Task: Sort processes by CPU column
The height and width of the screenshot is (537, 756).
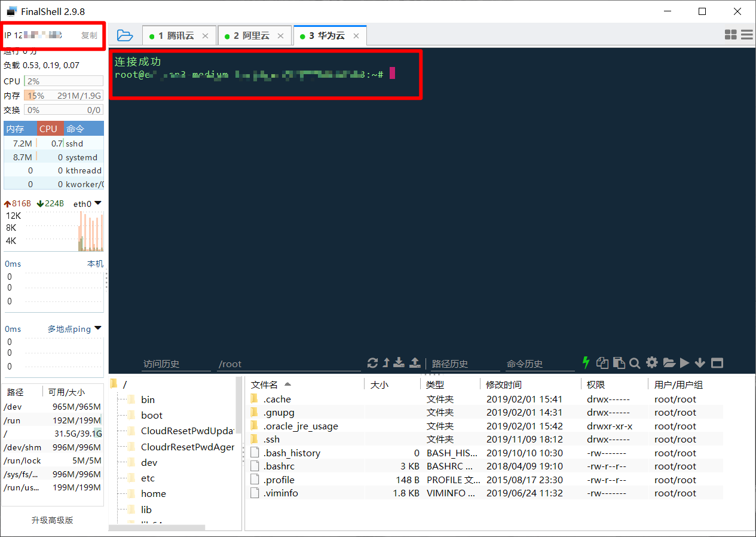Action: point(50,129)
